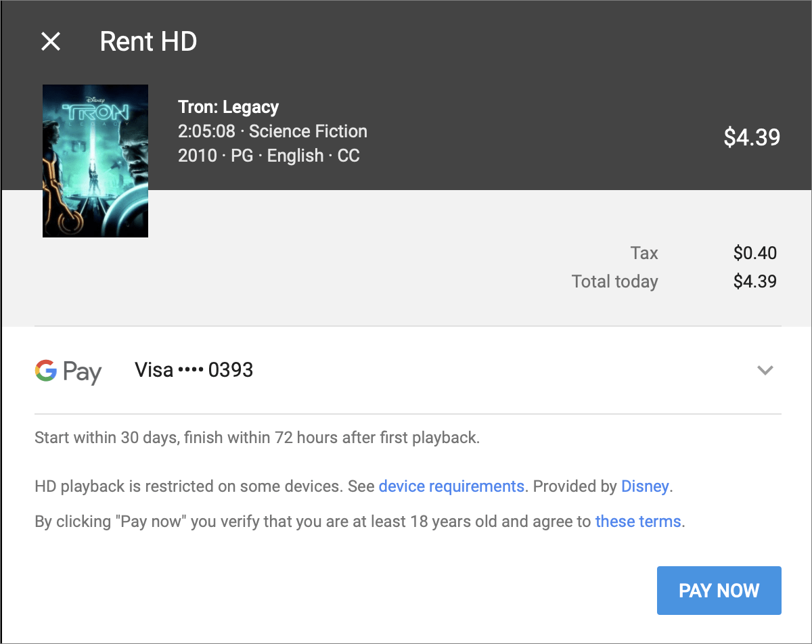Select the $4.39 rental price

[752, 137]
